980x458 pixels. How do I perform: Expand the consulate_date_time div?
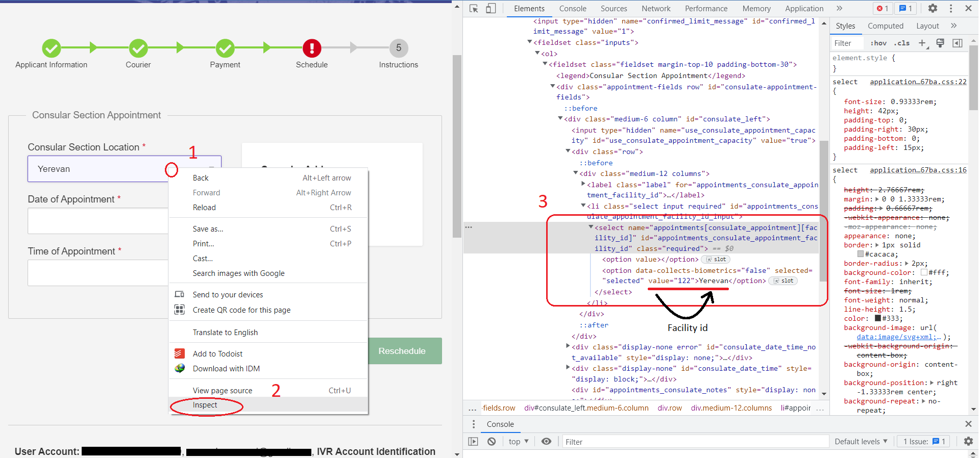pyautogui.click(x=568, y=367)
